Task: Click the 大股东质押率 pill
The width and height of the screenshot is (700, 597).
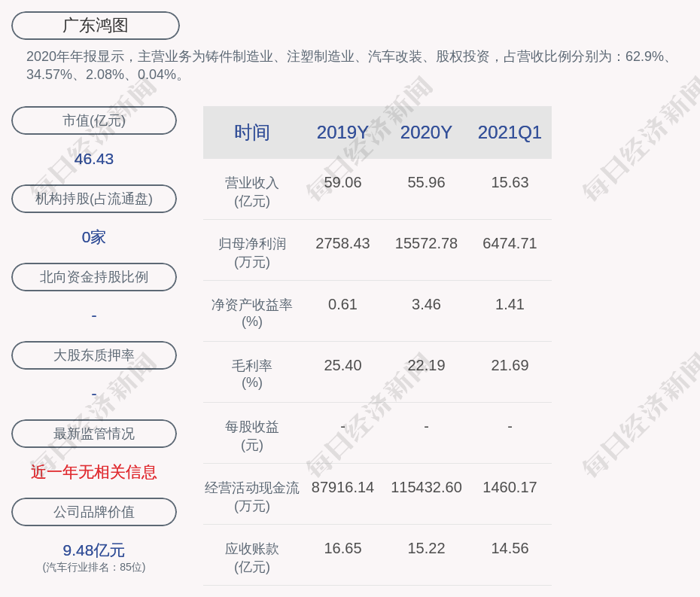Action: coord(94,355)
